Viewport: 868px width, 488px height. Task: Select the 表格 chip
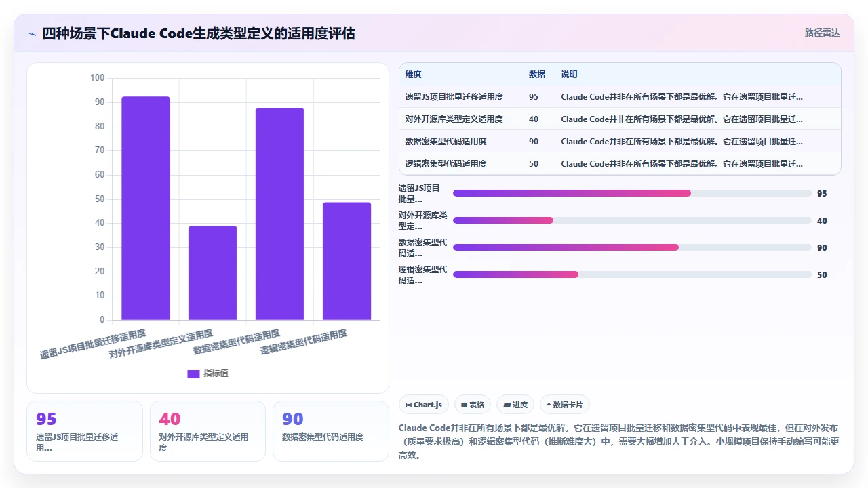point(473,405)
